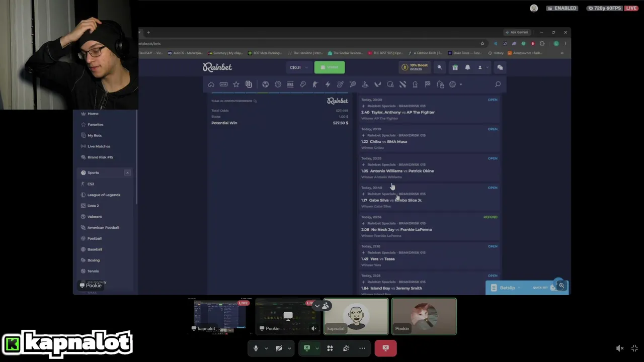The width and height of the screenshot is (644, 362).
Task: Select Pookie's avatar tile
Action: click(424, 316)
